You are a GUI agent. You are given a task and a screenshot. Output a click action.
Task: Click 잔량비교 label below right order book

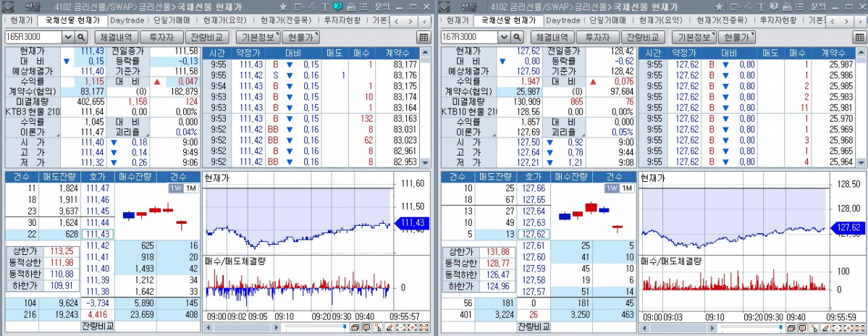pyautogui.click(x=534, y=326)
